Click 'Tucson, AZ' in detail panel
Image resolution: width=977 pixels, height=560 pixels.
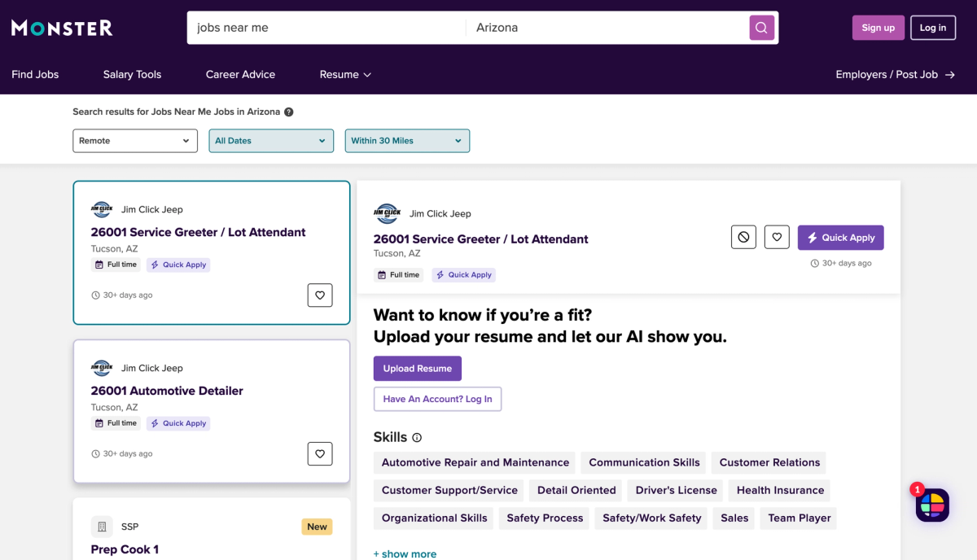pyautogui.click(x=397, y=254)
